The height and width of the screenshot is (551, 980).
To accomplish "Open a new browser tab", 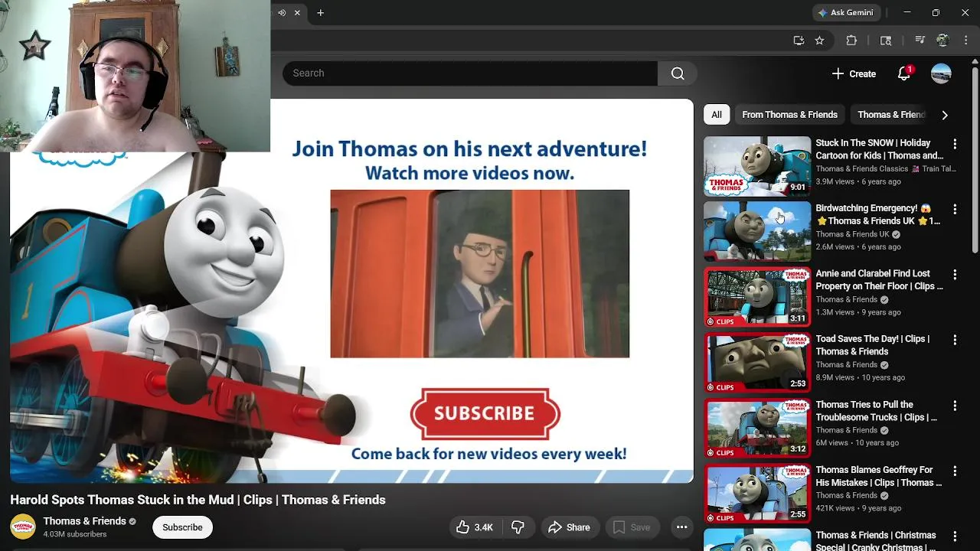I will click(321, 12).
